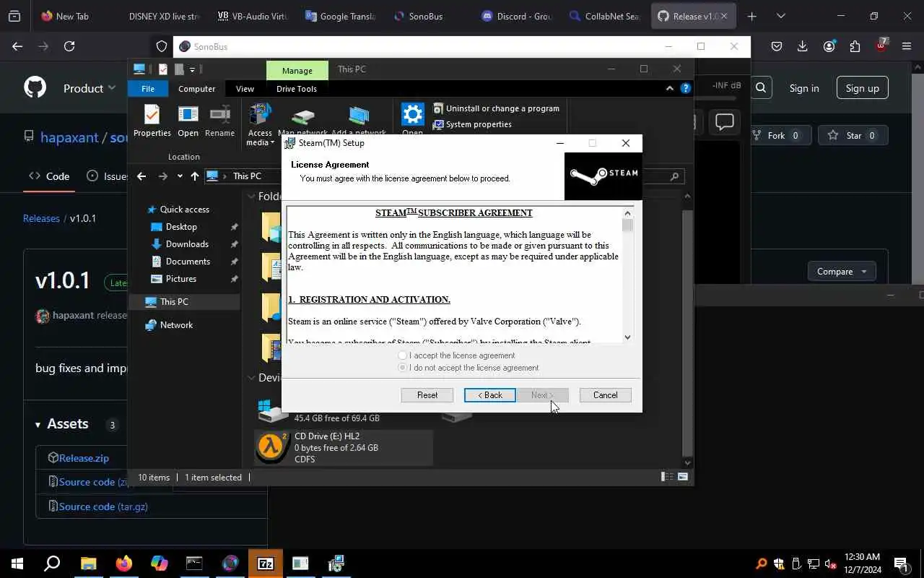This screenshot has width=924, height=578.
Task: Open the Compare dropdown on release page
Action: pyautogui.click(x=842, y=272)
